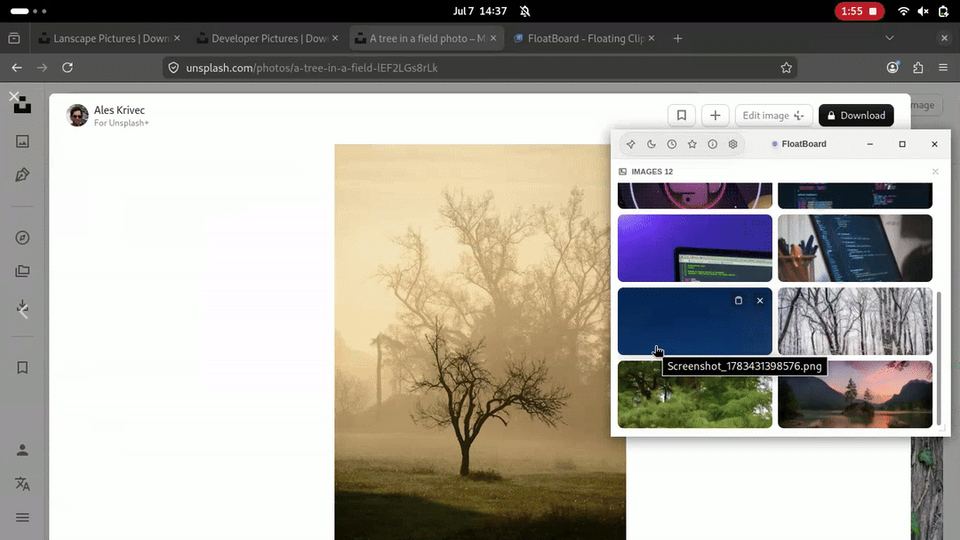
Task: Click the Edit image button
Action: [773, 115]
